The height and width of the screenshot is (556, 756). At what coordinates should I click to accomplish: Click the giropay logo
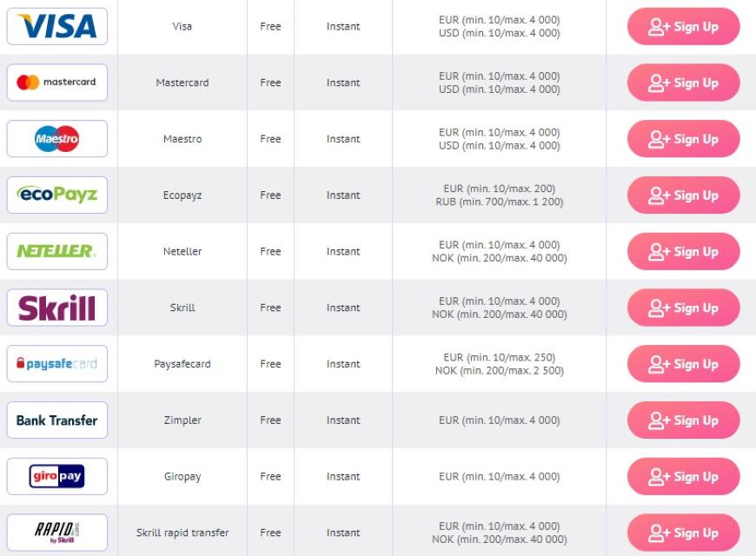(56, 476)
